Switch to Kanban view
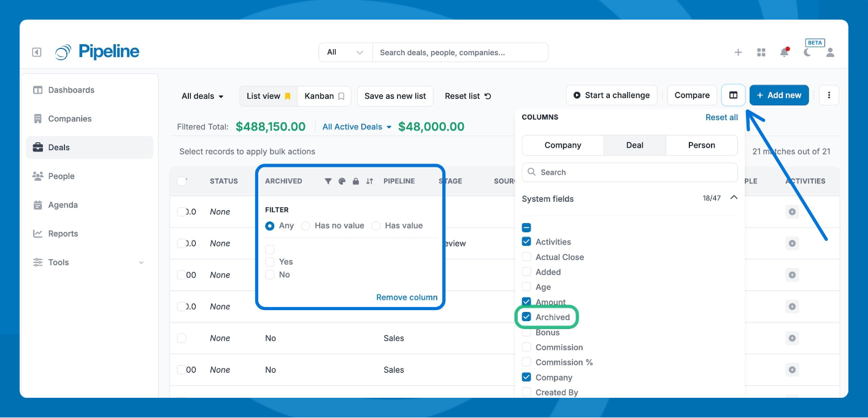This screenshot has height=418, width=868. [324, 96]
